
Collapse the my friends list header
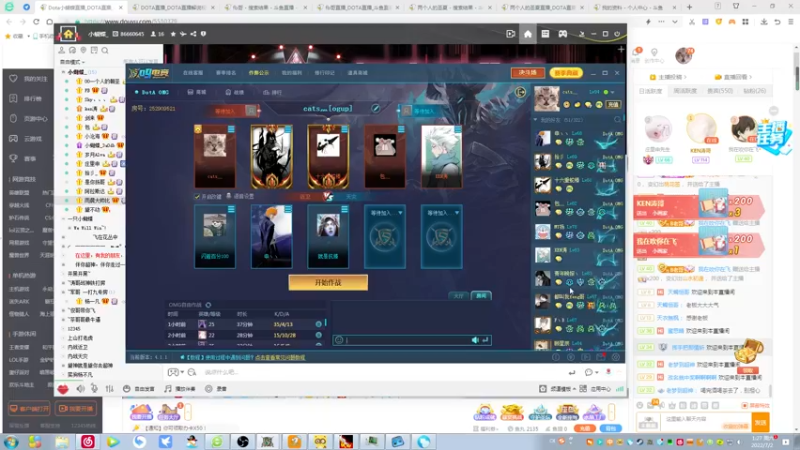(536, 120)
